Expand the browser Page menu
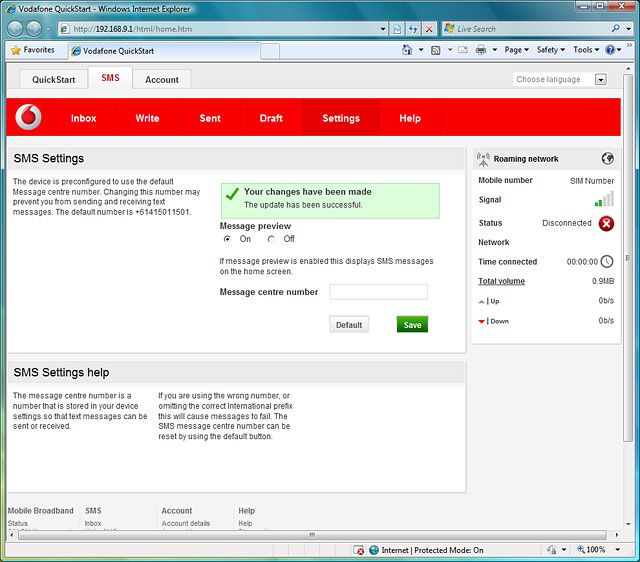 pyautogui.click(x=516, y=50)
